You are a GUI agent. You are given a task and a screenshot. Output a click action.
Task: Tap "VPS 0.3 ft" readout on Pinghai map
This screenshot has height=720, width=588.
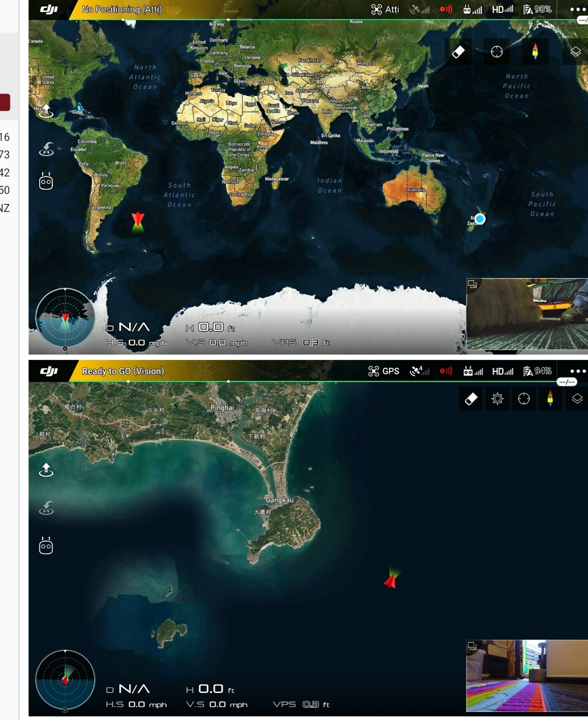coord(301,704)
